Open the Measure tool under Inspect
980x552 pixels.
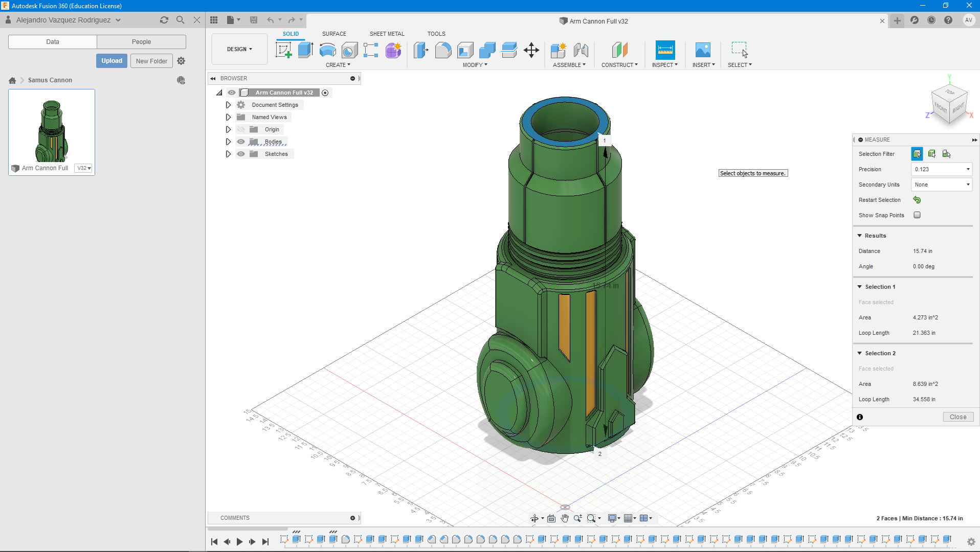(664, 50)
